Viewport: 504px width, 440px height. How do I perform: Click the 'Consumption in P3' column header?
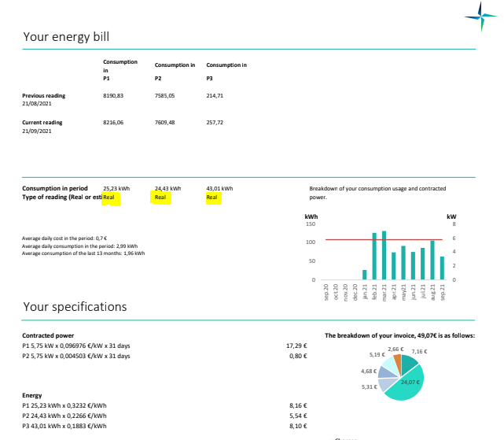pos(226,71)
